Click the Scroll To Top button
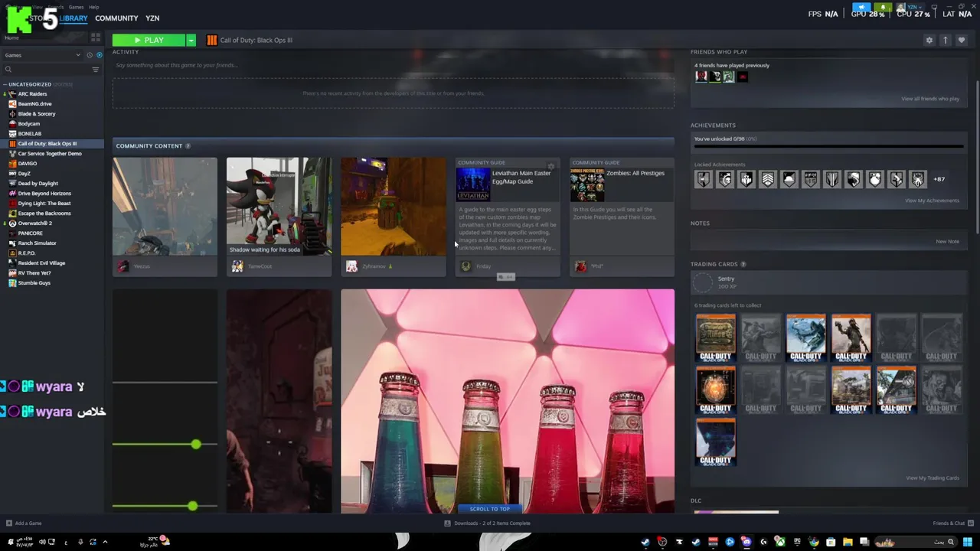Viewport: 980px width, 551px height. [490, 509]
